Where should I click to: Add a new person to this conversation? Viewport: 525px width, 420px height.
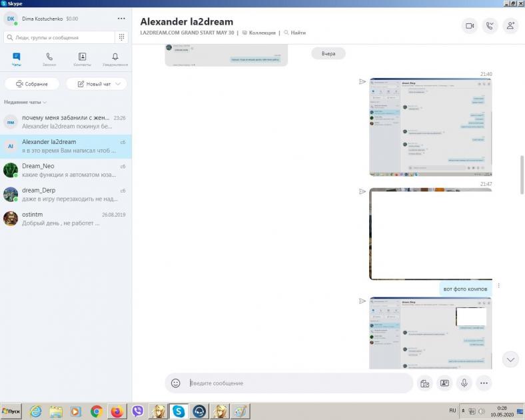click(x=510, y=25)
